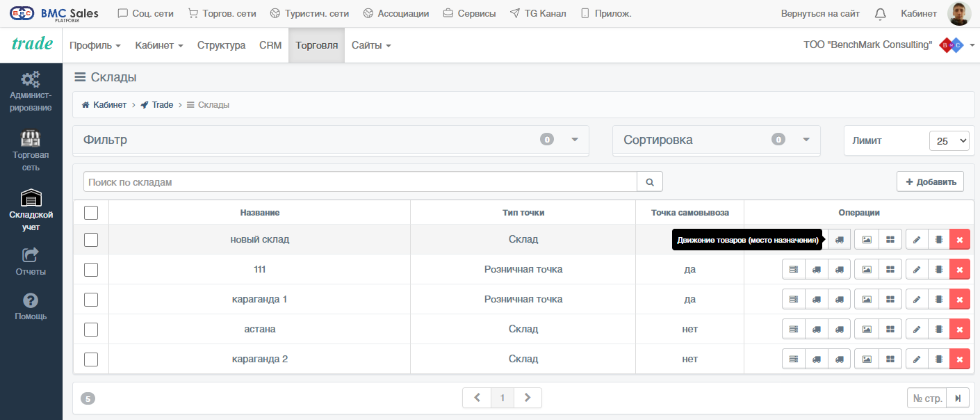The width and height of the screenshot is (980, 420).
Task: Tick the checkbox for новый склад
Action: pos(91,240)
